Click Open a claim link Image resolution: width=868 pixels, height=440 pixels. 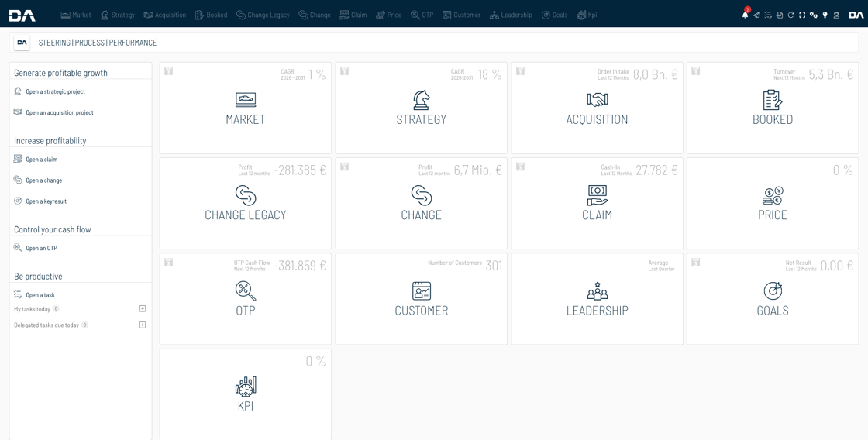[42, 160]
